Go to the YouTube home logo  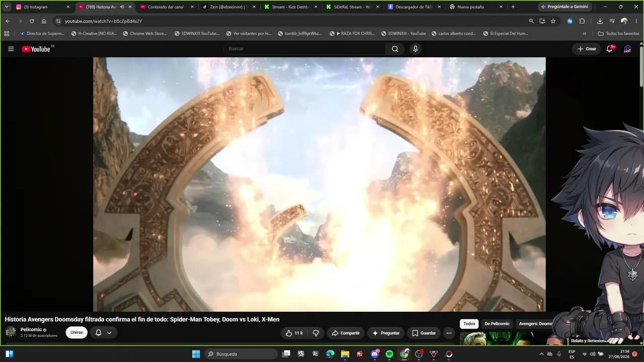36,49
